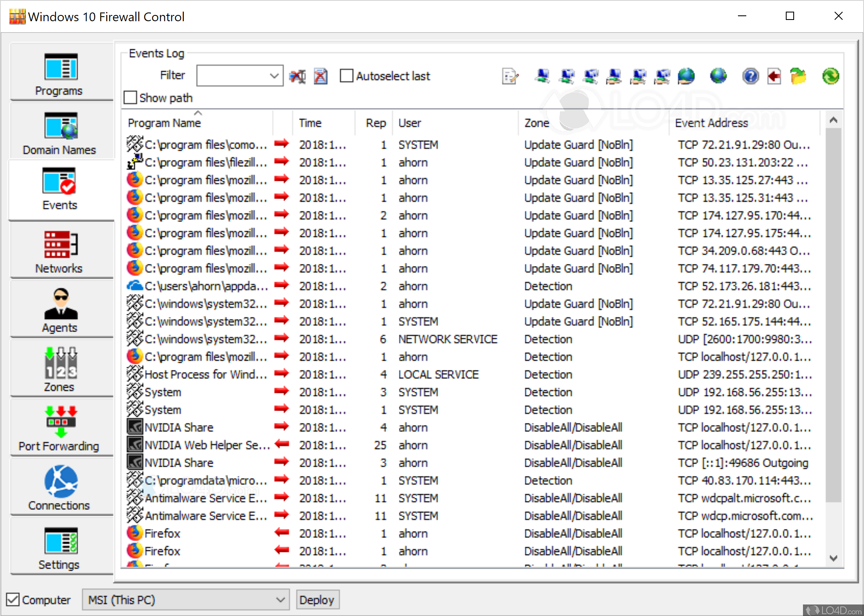Enable the Autoselect last checkbox
The width and height of the screenshot is (864, 616).
coord(346,76)
